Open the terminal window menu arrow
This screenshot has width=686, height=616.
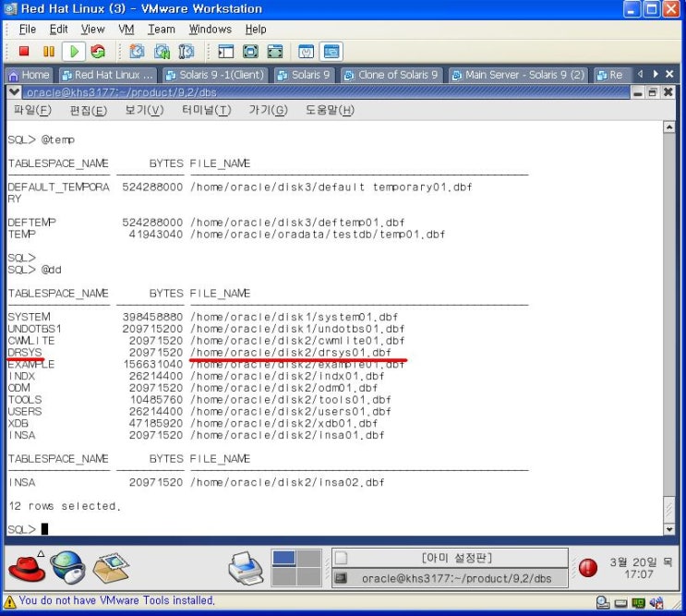(x=14, y=91)
